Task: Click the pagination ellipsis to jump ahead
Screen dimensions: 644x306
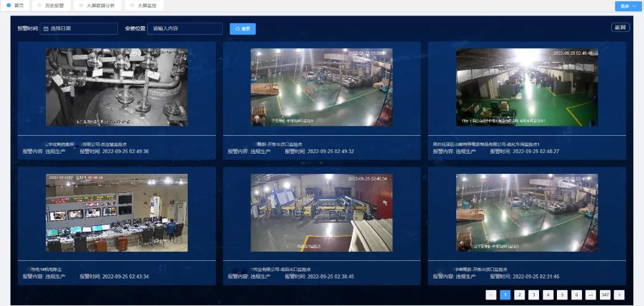Action: click(x=590, y=295)
